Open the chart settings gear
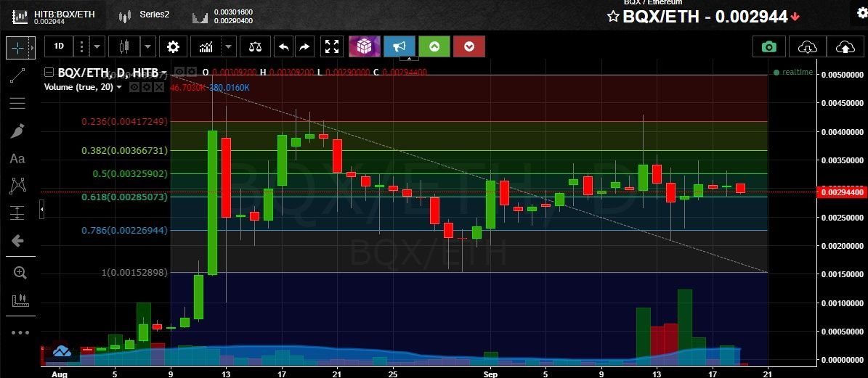The height and width of the screenshot is (378, 868). (174, 46)
